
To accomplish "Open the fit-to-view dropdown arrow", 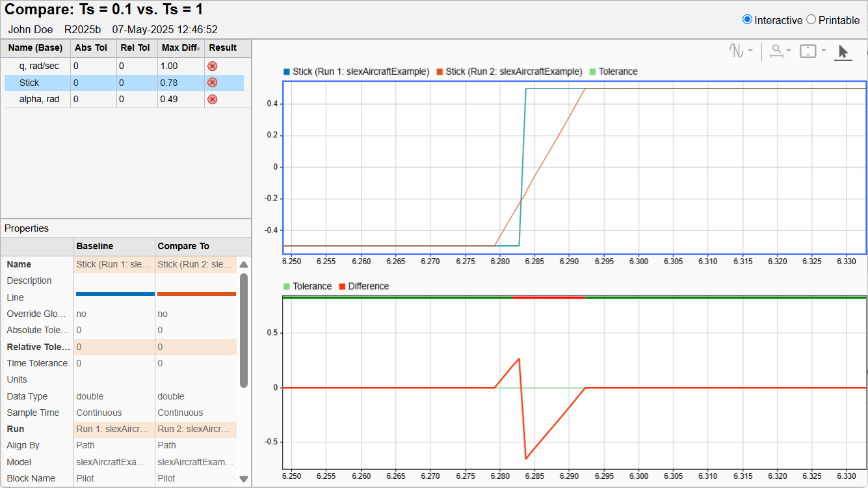I will tap(823, 51).
